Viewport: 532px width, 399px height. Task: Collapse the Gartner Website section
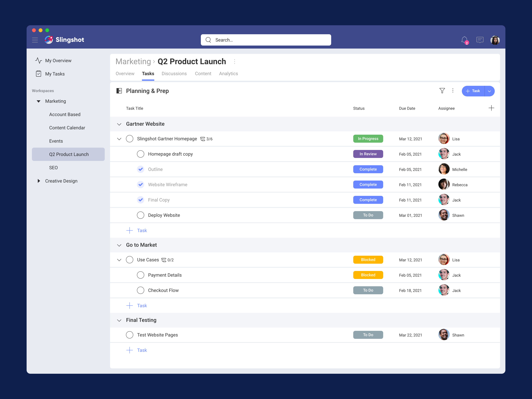coord(119,124)
